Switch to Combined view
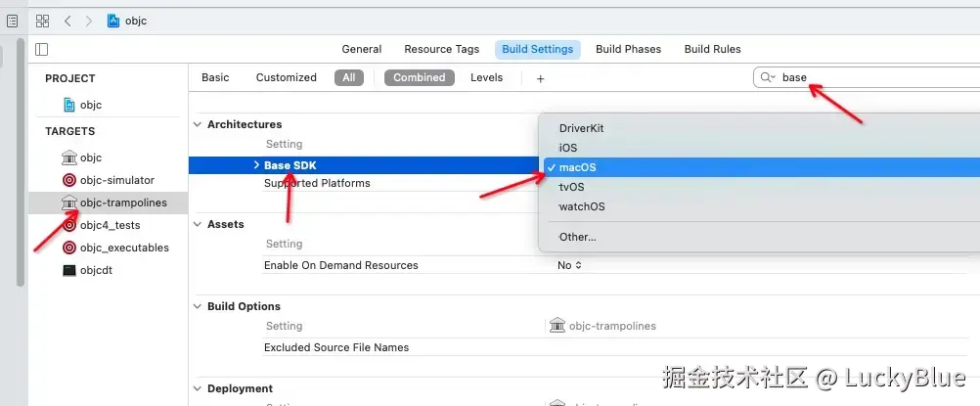This screenshot has width=980, height=406. (420, 77)
